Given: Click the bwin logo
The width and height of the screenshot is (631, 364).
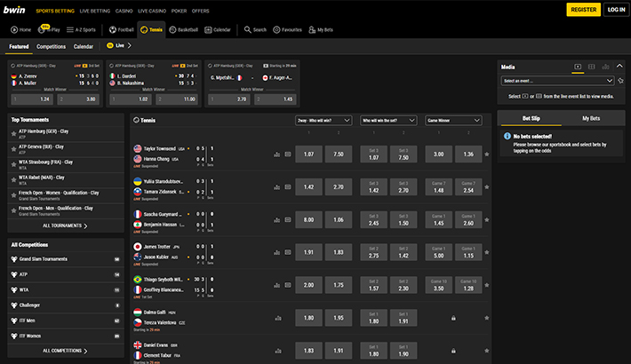Looking at the screenshot, I should [14, 10].
